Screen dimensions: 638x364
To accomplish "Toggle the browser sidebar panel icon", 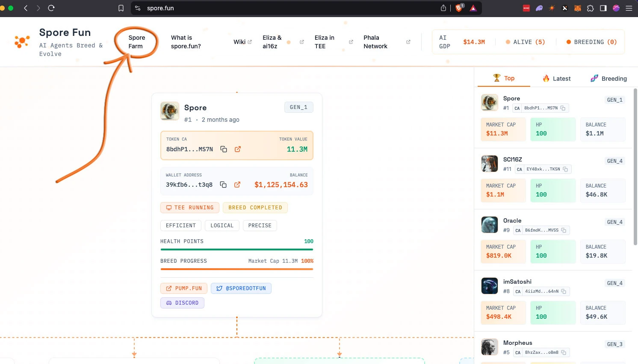I will click(x=603, y=8).
